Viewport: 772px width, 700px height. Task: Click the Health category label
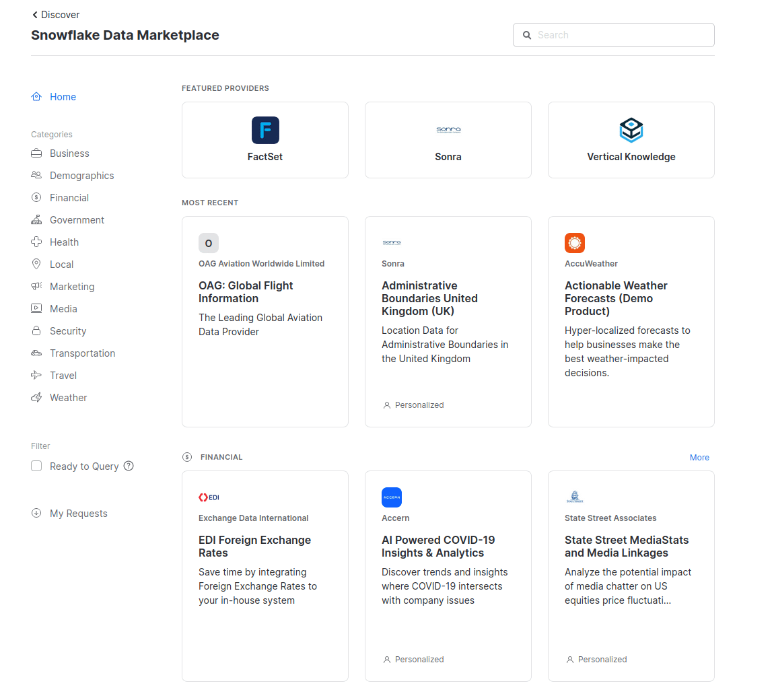pos(64,242)
